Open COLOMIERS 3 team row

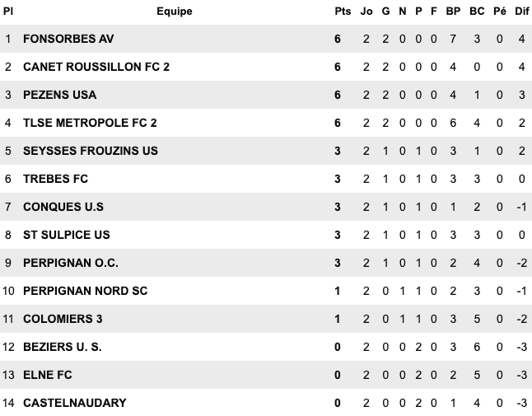pyautogui.click(x=63, y=319)
